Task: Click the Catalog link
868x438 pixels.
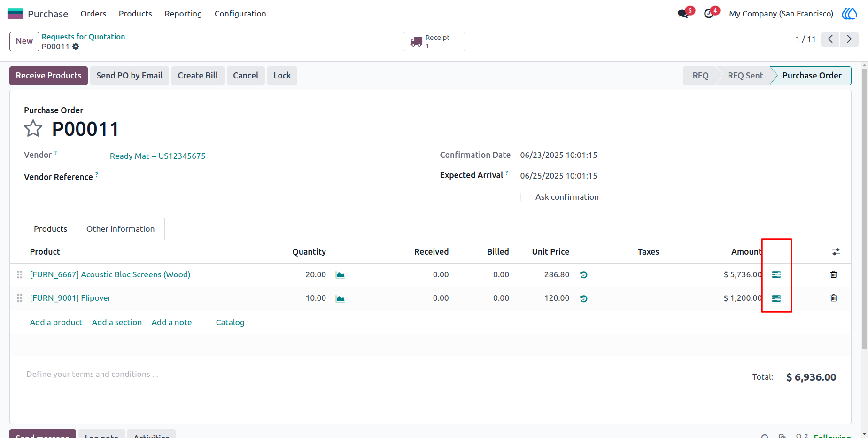Action: 230,322
